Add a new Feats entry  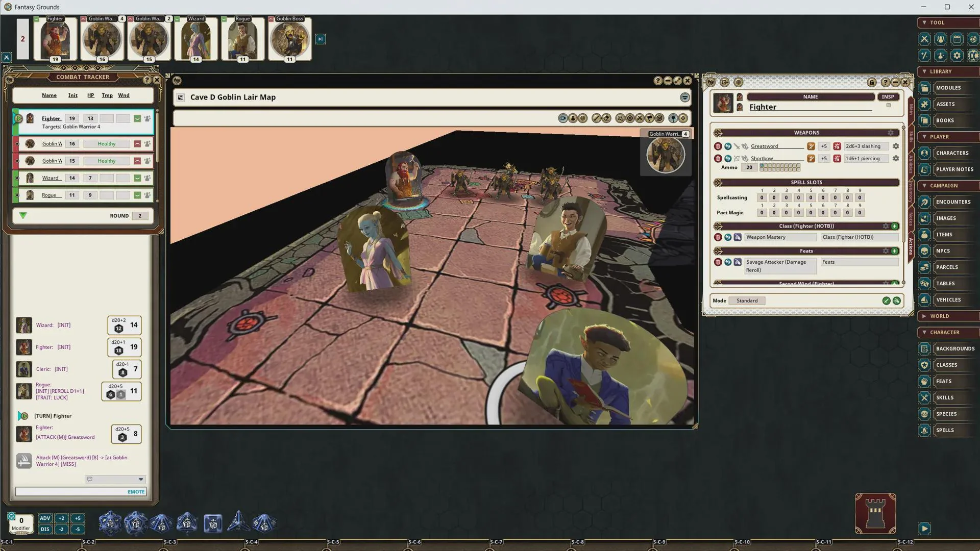(895, 251)
